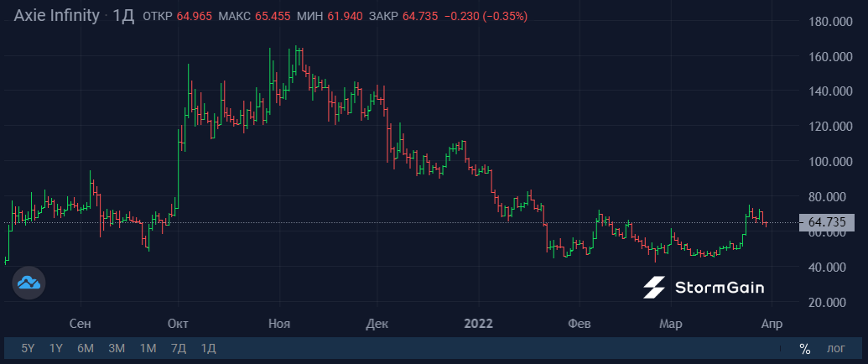This screenshot has width=868, height=364.
Task: Click the Axie Infinity symbol title
Action: tap(56, 15)
